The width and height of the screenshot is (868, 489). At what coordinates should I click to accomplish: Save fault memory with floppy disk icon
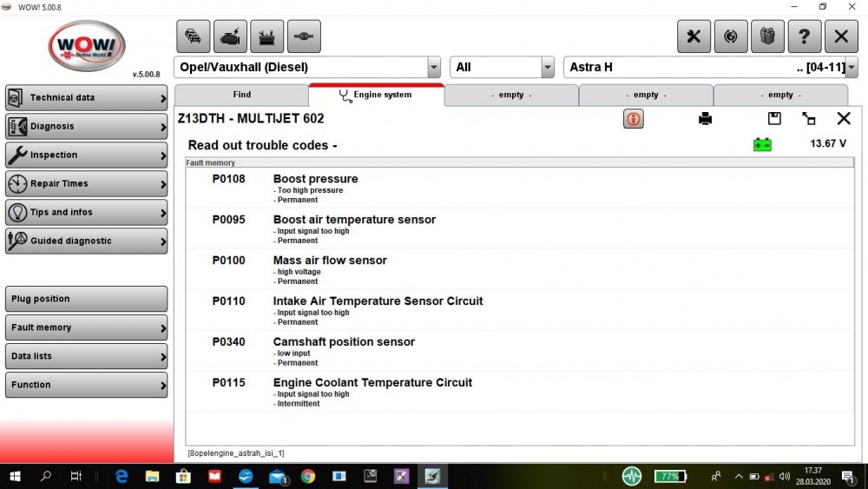774,119
